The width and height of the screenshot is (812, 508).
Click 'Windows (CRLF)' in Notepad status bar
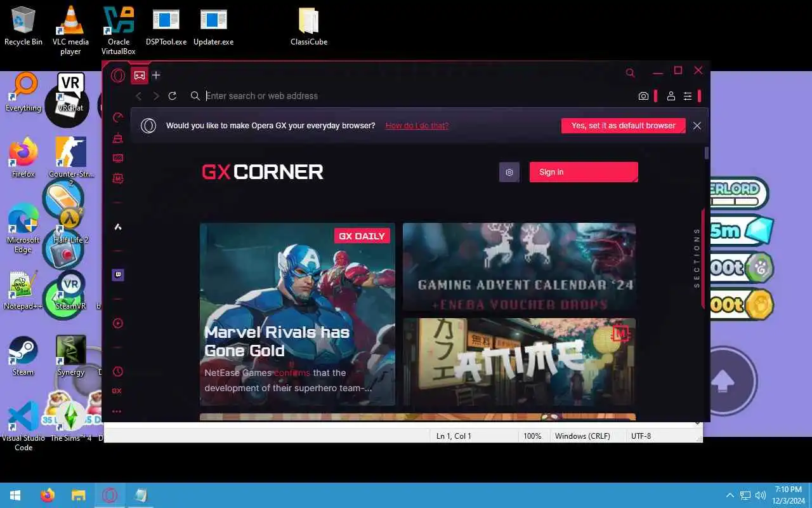pyautogui.click(x=582, y=436)
